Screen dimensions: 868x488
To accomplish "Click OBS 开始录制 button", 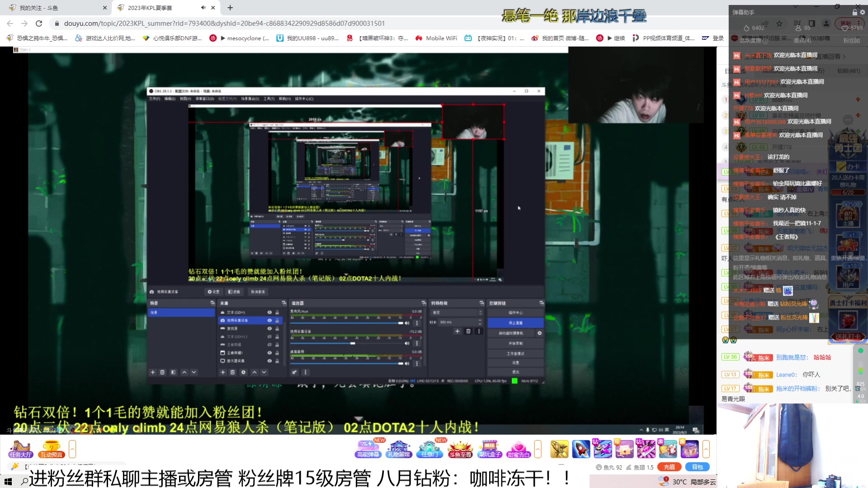I will point(515,343).
